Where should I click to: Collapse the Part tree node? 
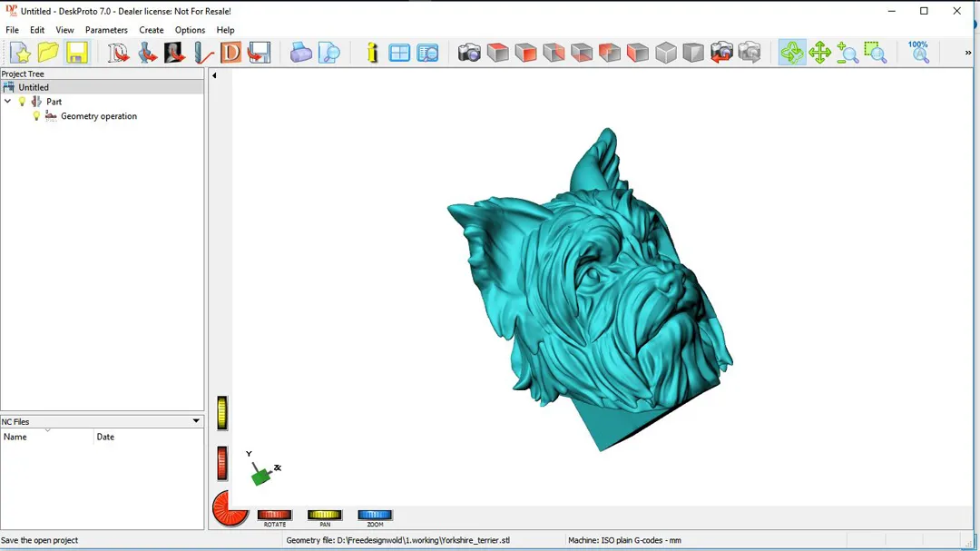(x=8, y=102)
